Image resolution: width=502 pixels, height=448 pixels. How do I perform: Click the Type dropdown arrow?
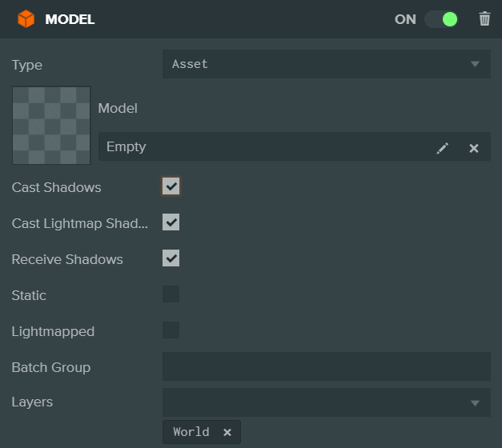pos(475,64)
